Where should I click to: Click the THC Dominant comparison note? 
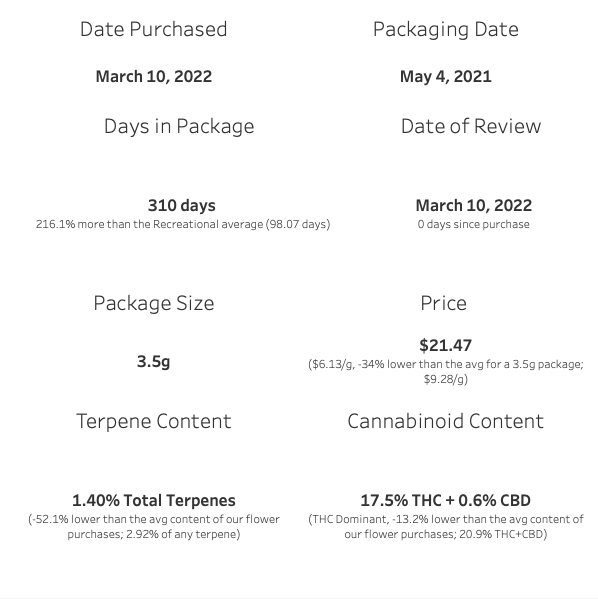click(446, 526)
